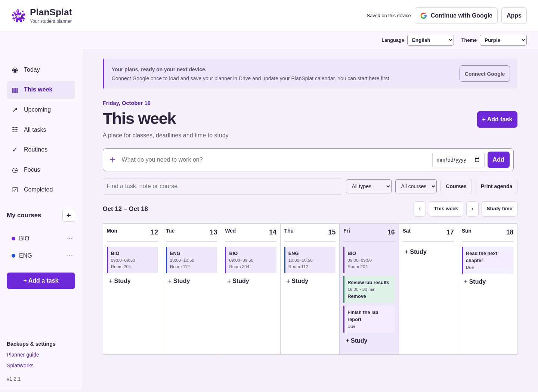Open the Theme dropdown

pos(503,40)
